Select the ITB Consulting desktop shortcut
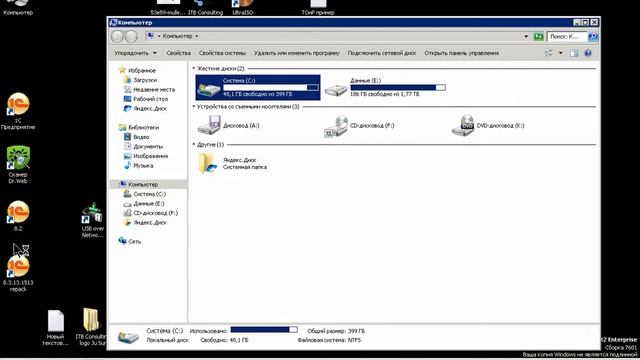 [205, 8]
